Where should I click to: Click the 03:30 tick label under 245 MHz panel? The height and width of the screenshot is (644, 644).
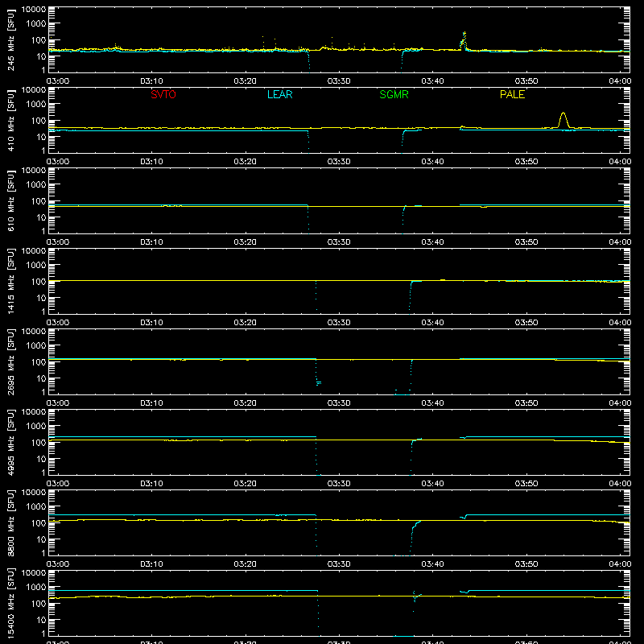click(x=339, y=81)
